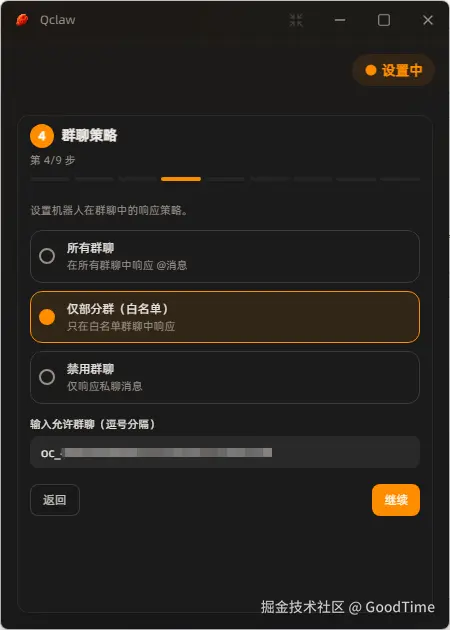
Task: Maximize the Qclaw window
Action: (384, 20)
